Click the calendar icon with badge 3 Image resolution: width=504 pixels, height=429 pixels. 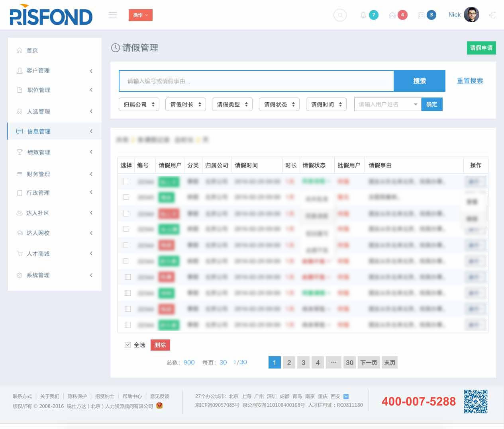coord(421,15)
